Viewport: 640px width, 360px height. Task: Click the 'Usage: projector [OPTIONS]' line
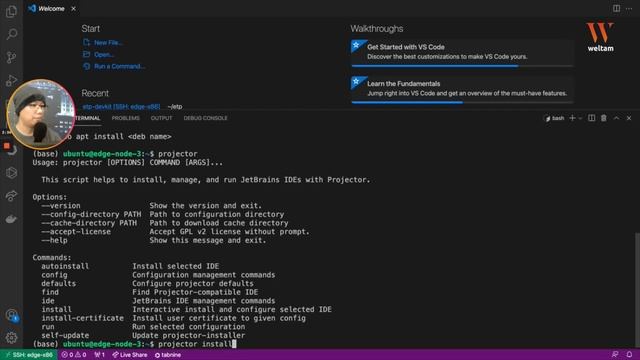tap(128, 162)
